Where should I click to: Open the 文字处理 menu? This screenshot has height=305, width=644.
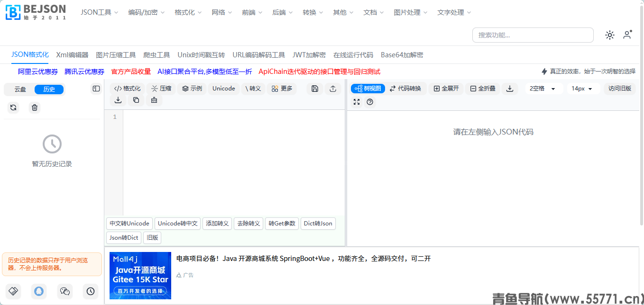coord(454,12)
